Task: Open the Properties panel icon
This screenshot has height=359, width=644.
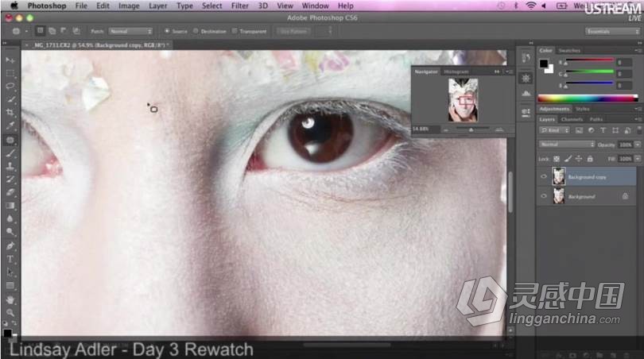Action: [x=526, y=78]
